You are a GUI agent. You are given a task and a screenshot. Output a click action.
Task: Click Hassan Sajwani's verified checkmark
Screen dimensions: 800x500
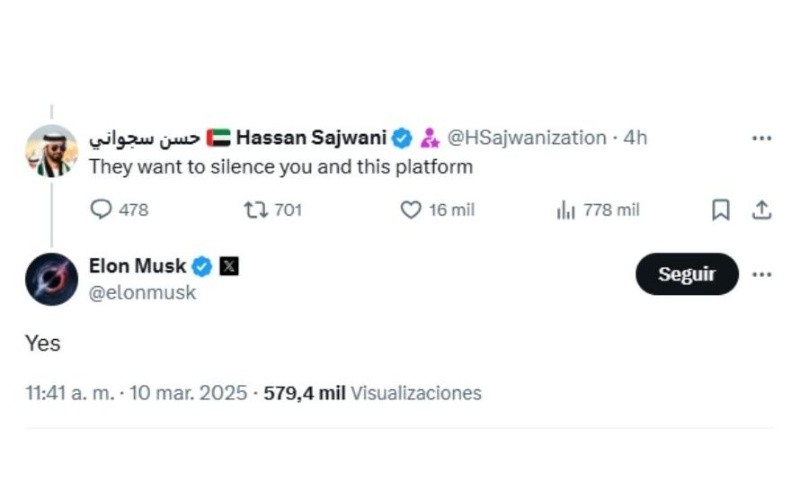[x=402, y=138]
